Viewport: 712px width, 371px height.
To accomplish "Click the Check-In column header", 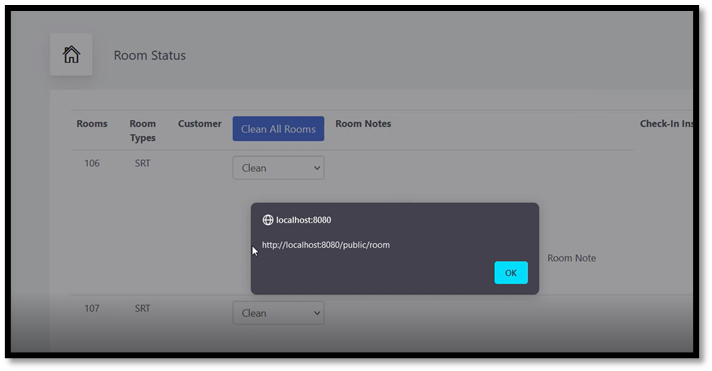I will tap(666, 124).
